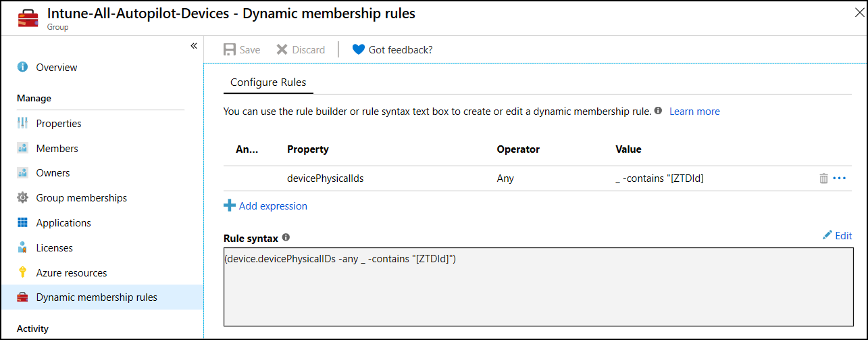Click the Group memberships gear icon
Screen dimensions: 868x340
tap(22, 198)
